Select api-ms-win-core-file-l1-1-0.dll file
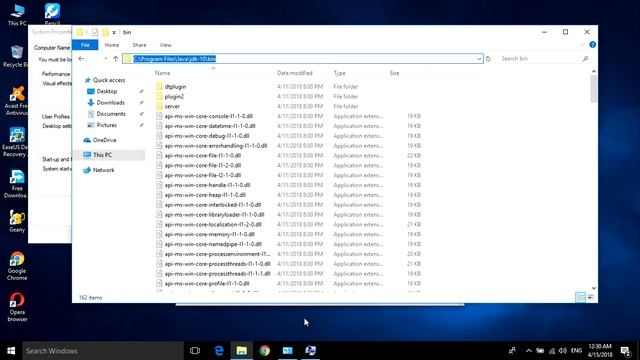 coord(203,156)
